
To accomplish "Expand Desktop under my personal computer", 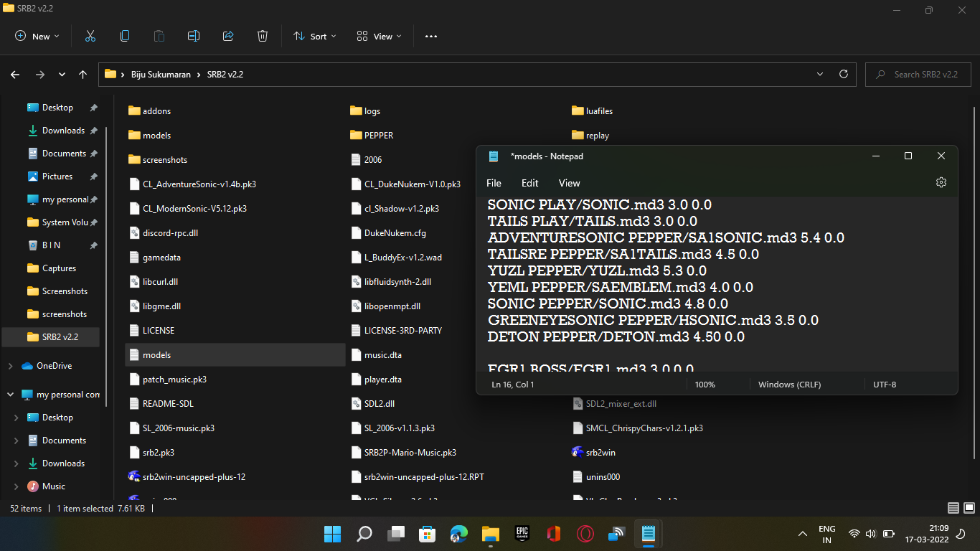I will point(17,418).
